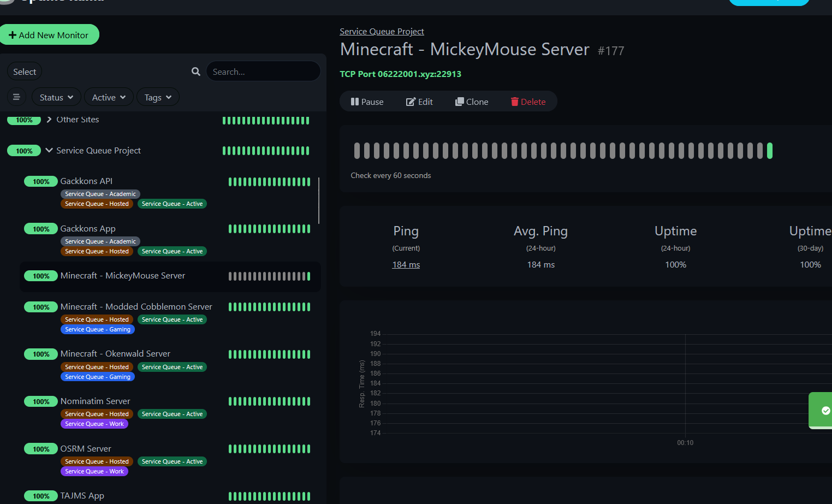The height and width of the screenshot is (504, 832).
Task: Click the Clone button
Action: pyautogui.click(x=472, y=102)
